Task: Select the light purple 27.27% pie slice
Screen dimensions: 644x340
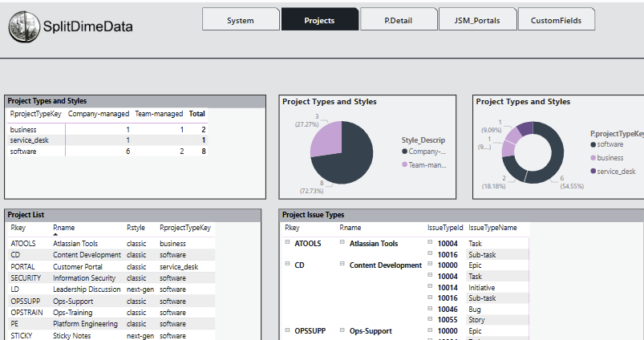Action: pyautogui.click(x=330, y=141)
